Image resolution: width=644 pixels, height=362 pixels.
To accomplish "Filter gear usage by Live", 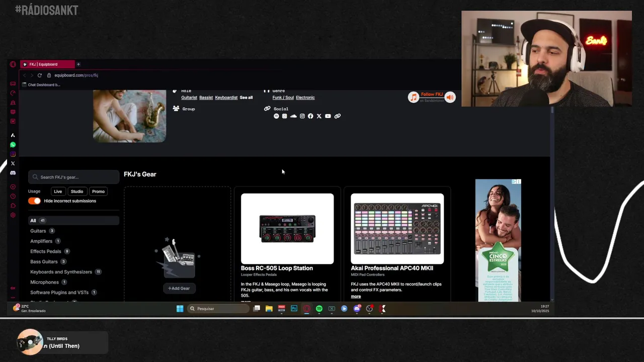I will pos(58,192).
